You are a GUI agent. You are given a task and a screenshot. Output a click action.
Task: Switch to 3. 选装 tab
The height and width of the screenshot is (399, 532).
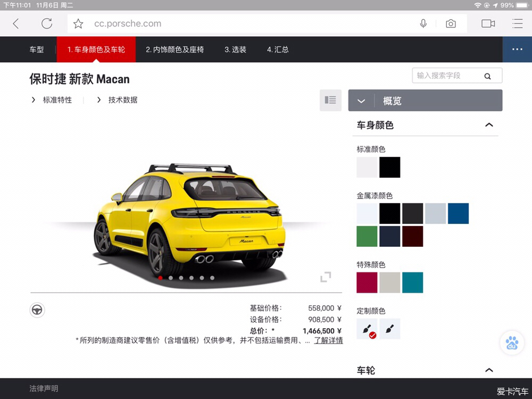pos(235,49)
